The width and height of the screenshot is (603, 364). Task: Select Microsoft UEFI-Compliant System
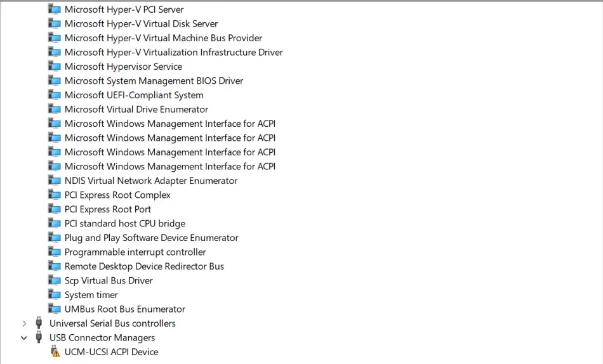(134, 95)
